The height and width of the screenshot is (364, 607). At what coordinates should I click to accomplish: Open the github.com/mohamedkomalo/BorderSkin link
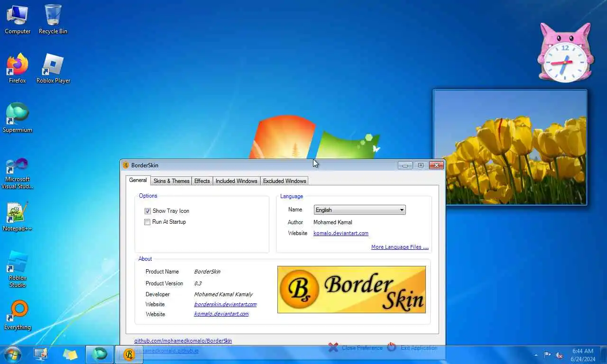click(183, 341)
